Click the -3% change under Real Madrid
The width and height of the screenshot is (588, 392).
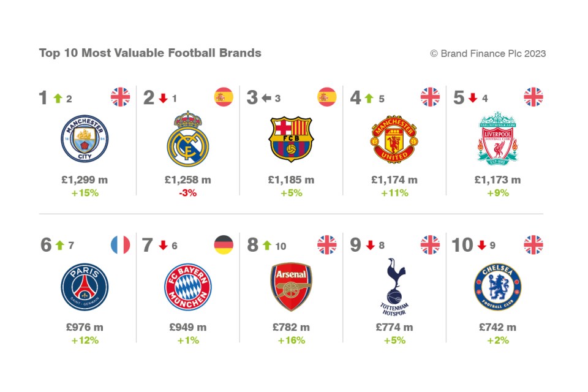[x=188, y=193]
